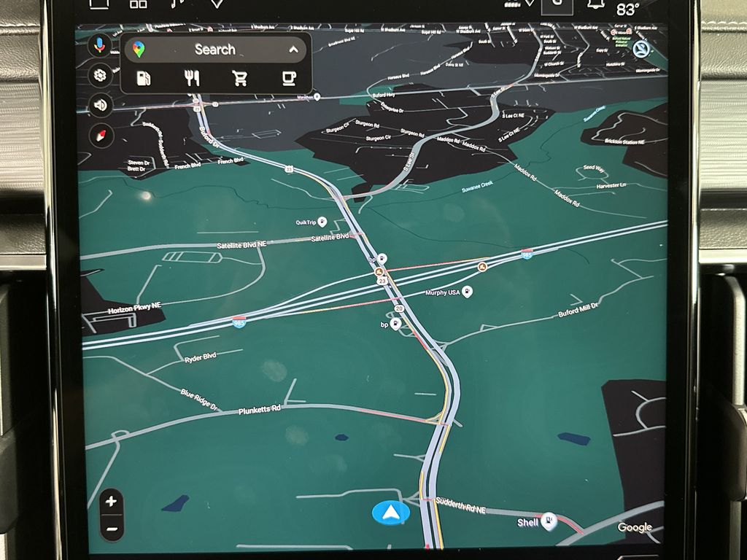Image resolution: width=747 pixels, height=560 pixels.
Task: Tap the Brickton Station NE label
Action: point(624,142)
